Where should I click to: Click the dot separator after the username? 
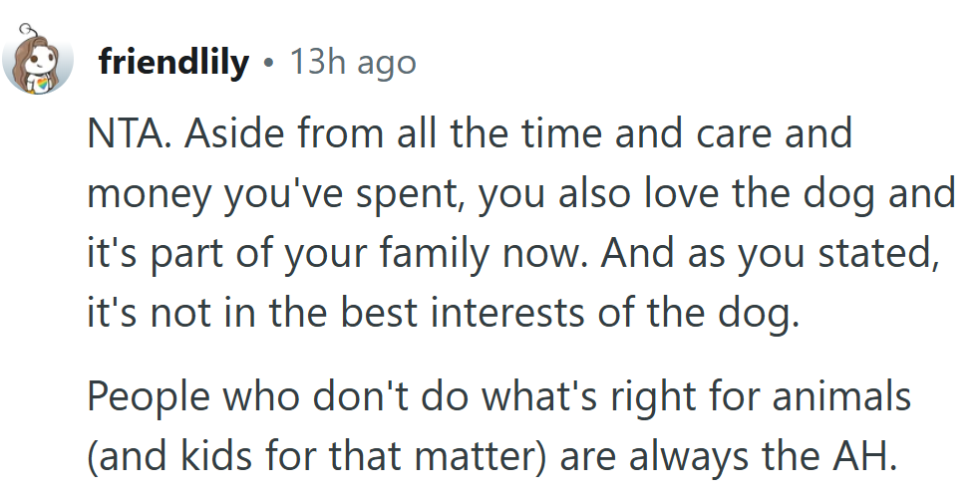coord(268,63)
